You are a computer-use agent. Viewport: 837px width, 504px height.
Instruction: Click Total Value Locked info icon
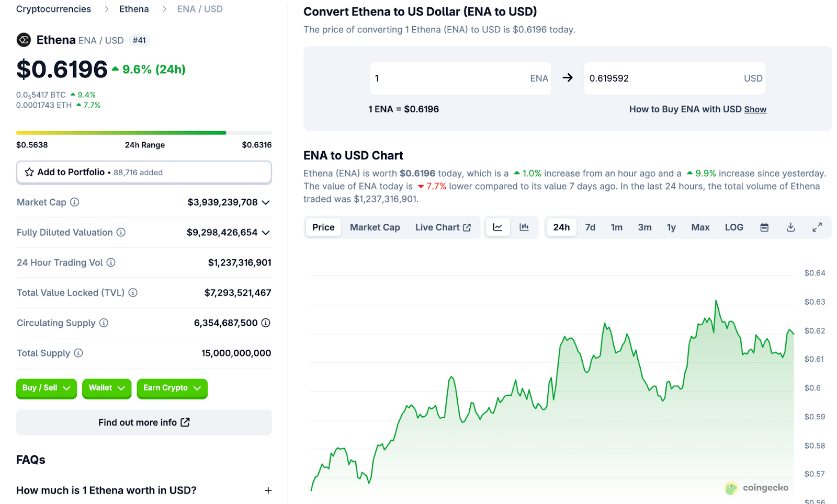(x=133, y=293)
